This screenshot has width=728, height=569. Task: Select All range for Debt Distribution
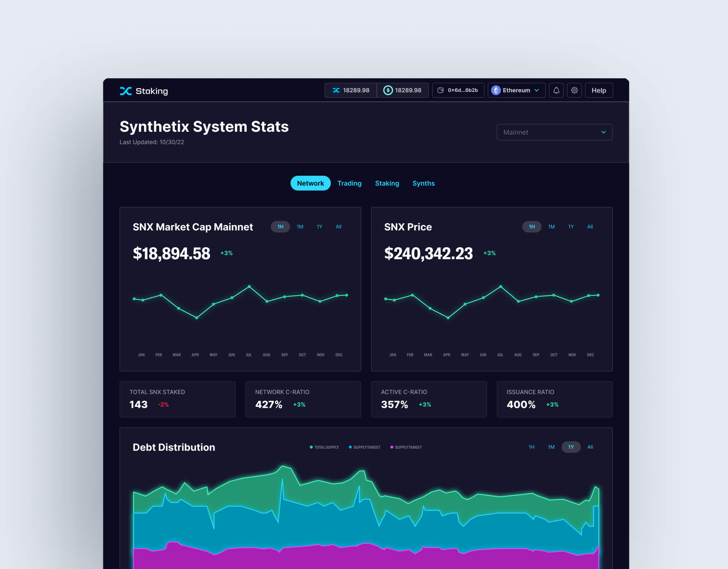click(x=590, y=447)
